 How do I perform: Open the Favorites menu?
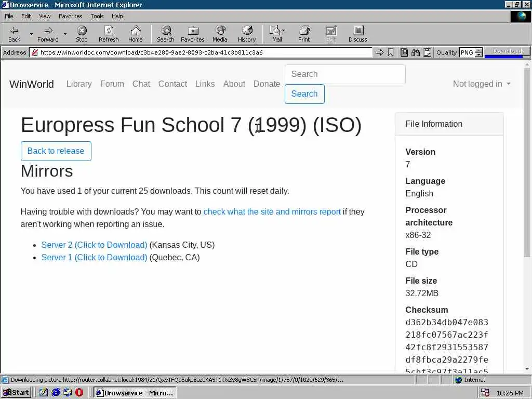(x=70, y=16)
